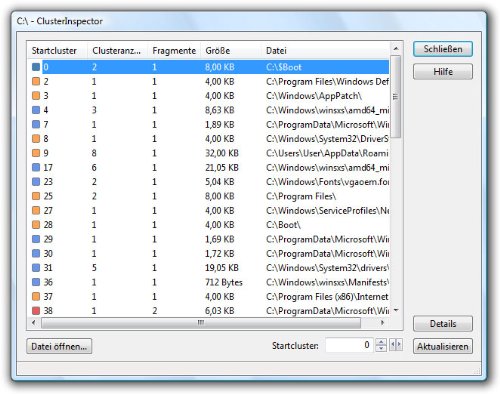Open file with Datei öffnen button
Viewport: 500px width, 394px height.
[x=59, y=346]
